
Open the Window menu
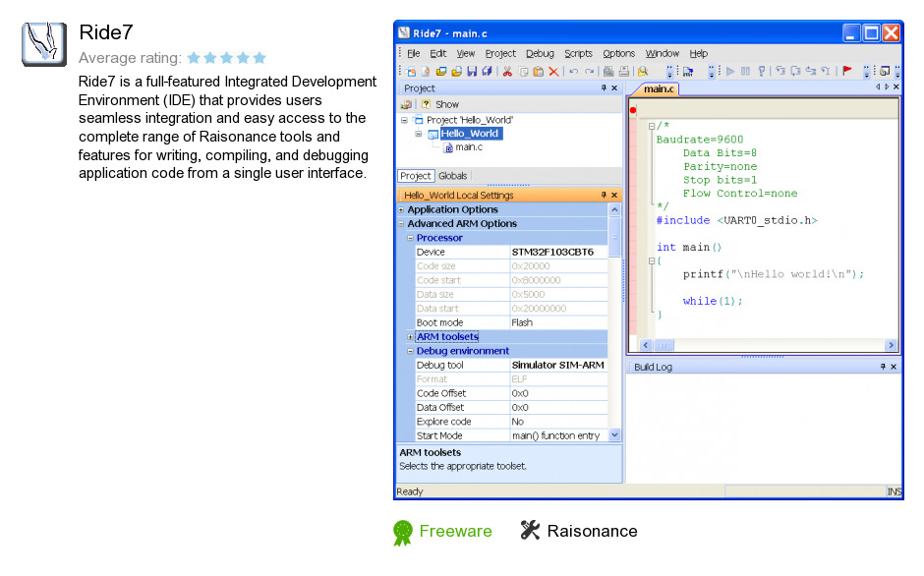(662, 54)
